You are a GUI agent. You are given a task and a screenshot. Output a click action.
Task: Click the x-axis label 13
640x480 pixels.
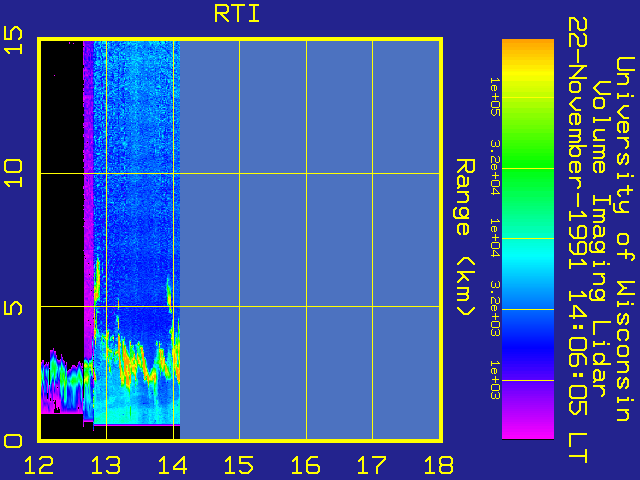pos(106,465)
